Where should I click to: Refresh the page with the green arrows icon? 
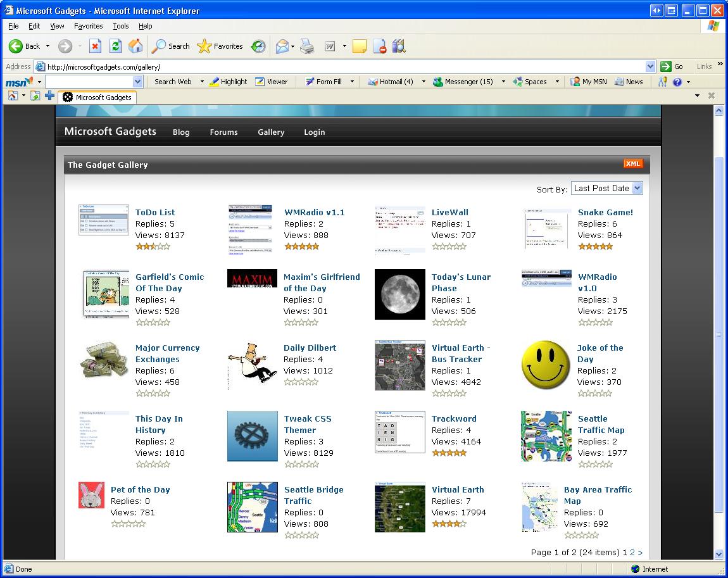click(115, 46)
